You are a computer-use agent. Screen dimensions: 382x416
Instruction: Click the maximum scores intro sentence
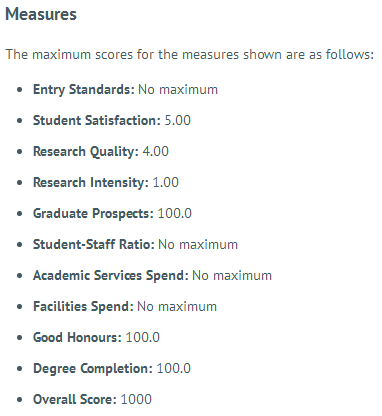(190, 54)
